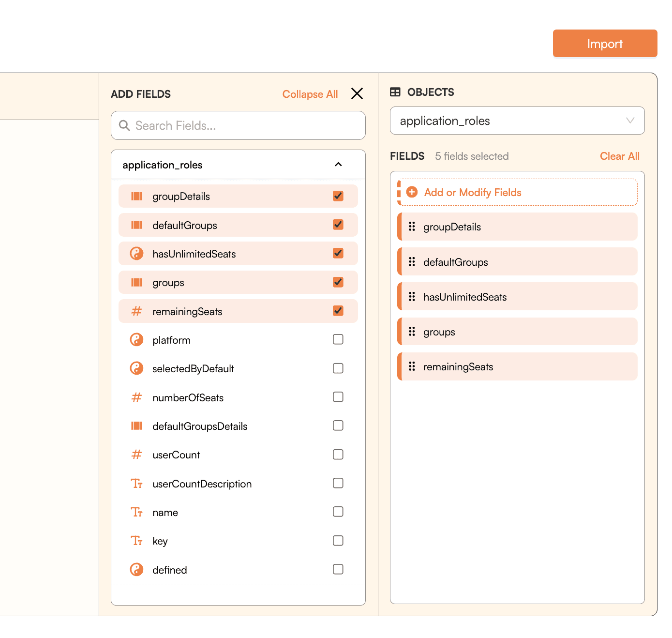Click the boolean icon next to platform
The width and height of the screenshot is (672, 638).
137,340
